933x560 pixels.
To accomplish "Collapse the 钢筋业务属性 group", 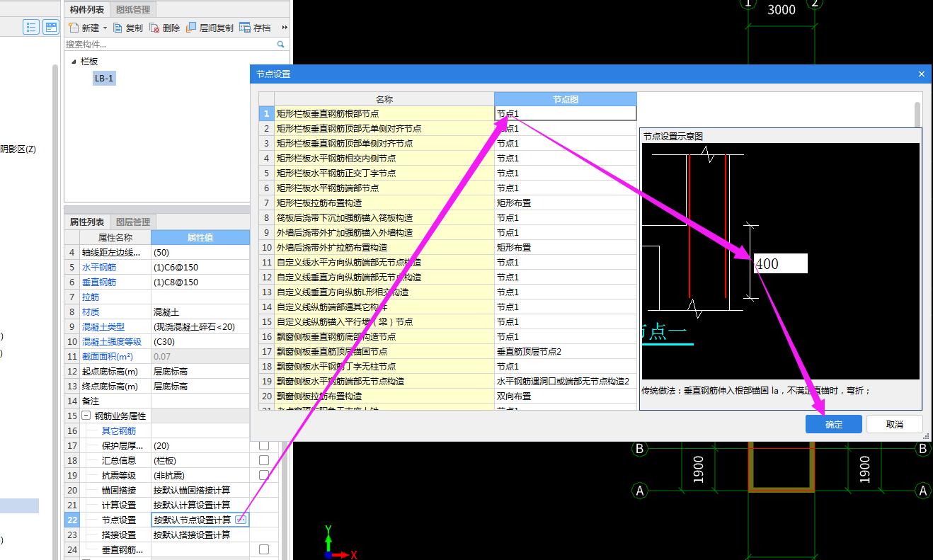I will click(86, 416).
